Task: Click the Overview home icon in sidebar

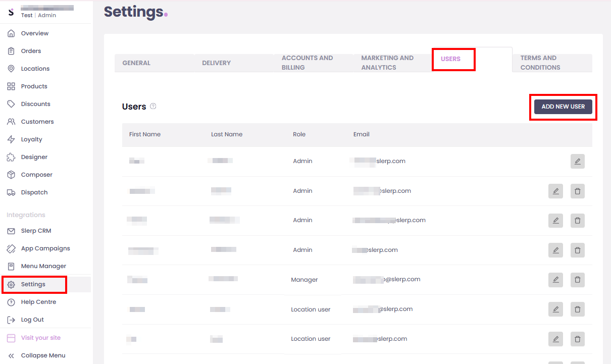Action: (11, 33)
